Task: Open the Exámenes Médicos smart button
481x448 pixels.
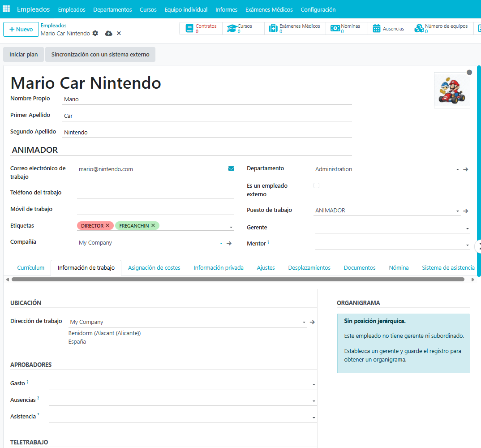Action: click(295, 29)
